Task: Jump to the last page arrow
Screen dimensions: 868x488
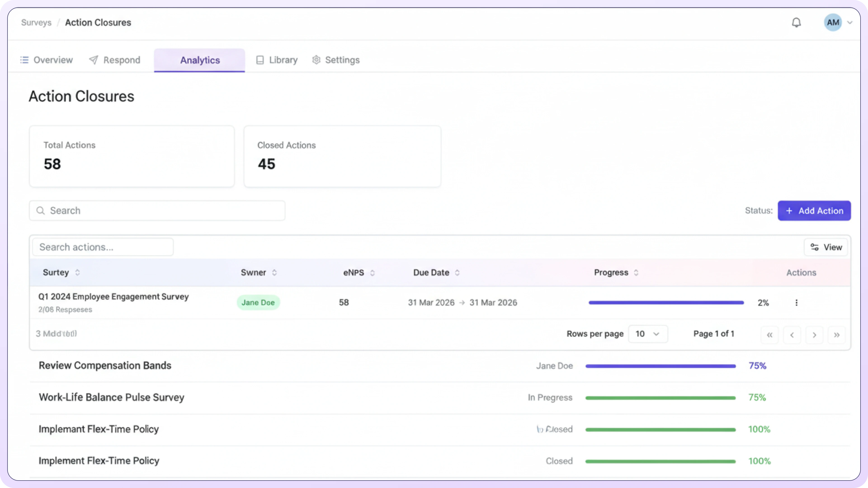Action: [x=836, y=335]
